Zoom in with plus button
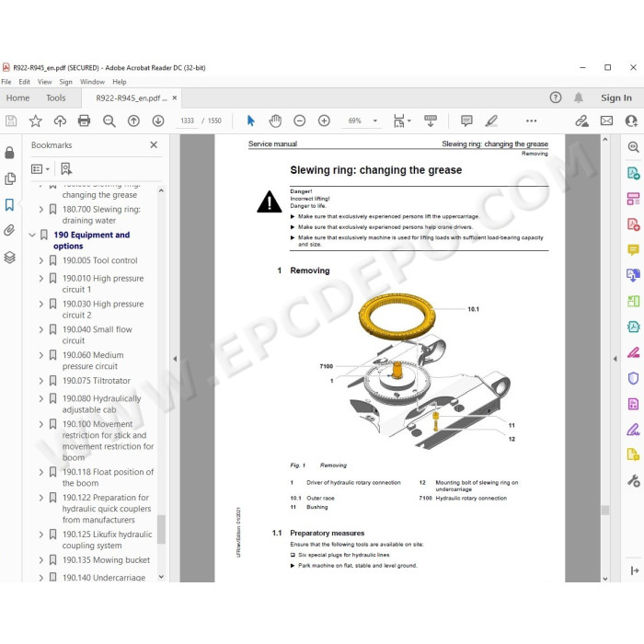This screenshot has height=644, width=644. coord(324,121)
